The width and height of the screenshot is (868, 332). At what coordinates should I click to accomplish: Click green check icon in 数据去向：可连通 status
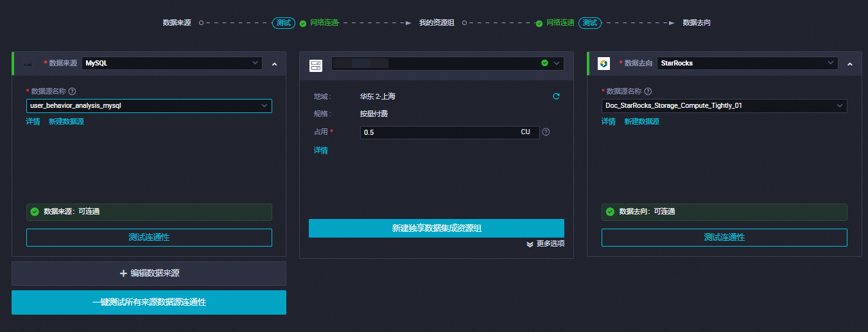coord(610,211)
